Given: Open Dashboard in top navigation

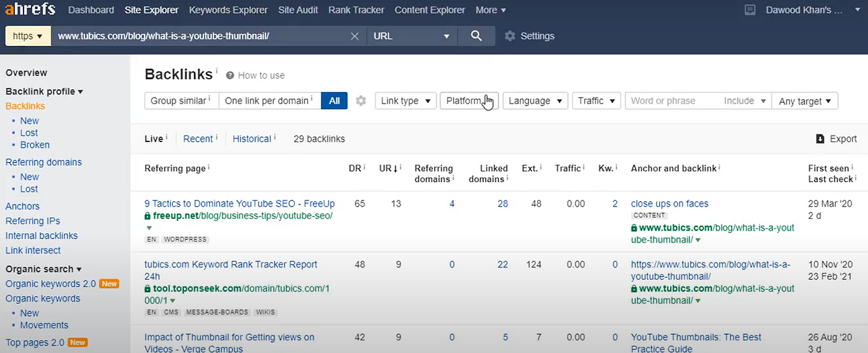Looking at the screenshot, I should click(x=91, y=10).
